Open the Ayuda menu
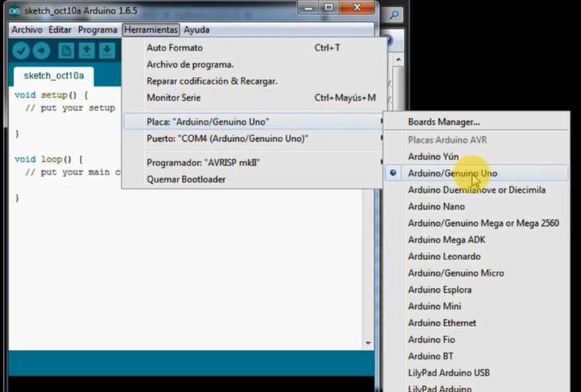 [196, 30]
